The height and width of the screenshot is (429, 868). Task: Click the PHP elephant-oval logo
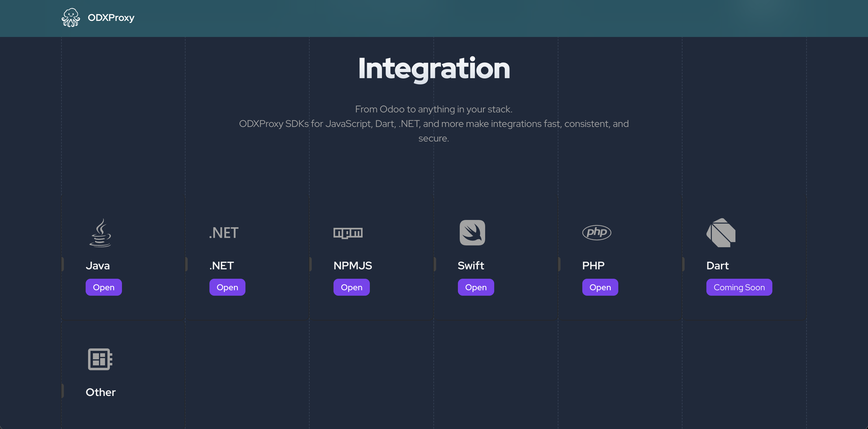click(597, 232)
